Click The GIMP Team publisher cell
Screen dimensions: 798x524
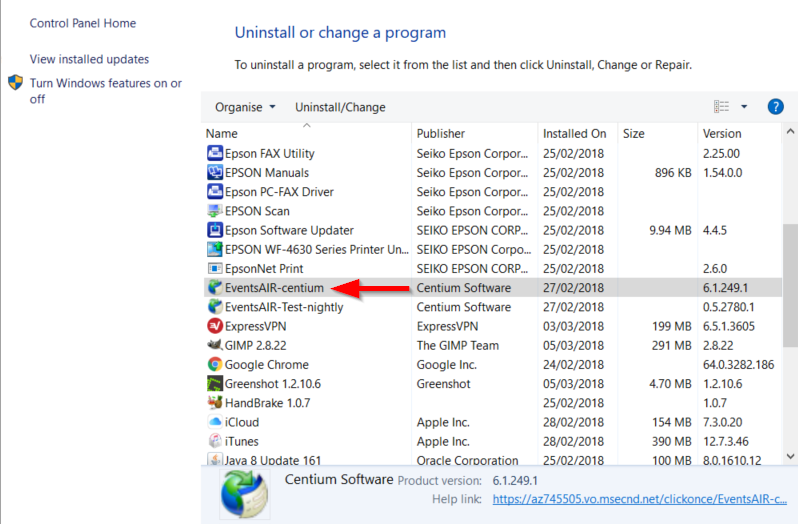(x=458, y=345)
